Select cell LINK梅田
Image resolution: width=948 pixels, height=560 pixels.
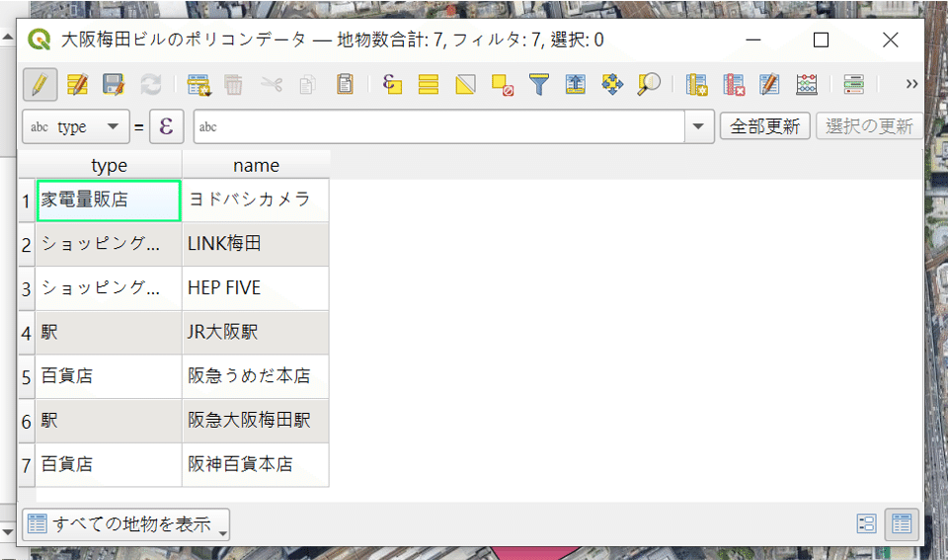pos(256,244)
